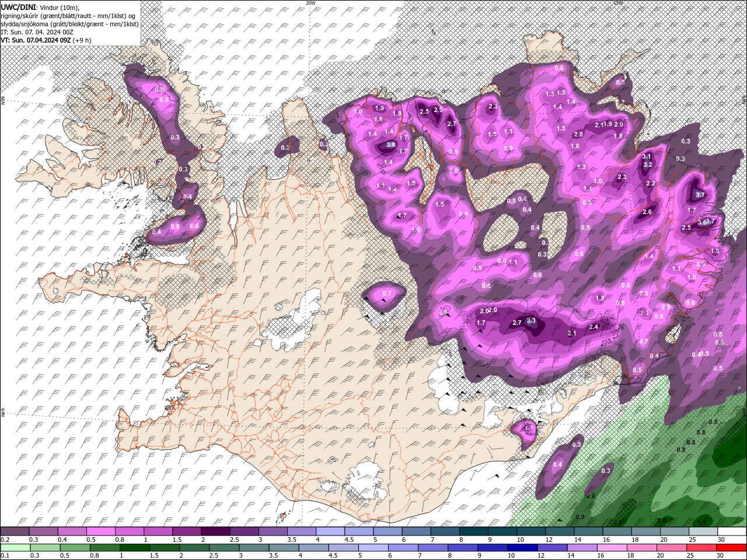The width and height of the screenshot is (747, 560).
Task: Pick the light lavender 4 swatch in upper legend row
Action: point(330,531)
